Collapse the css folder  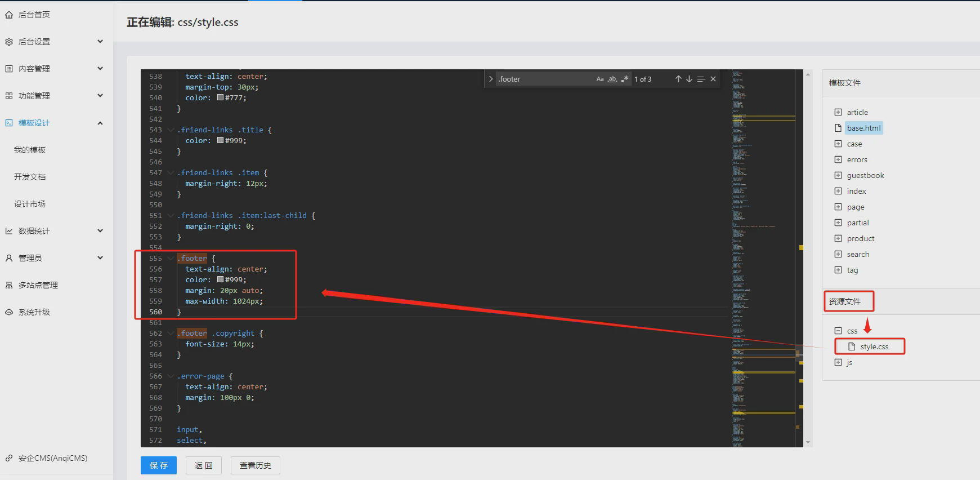[838, 331]
